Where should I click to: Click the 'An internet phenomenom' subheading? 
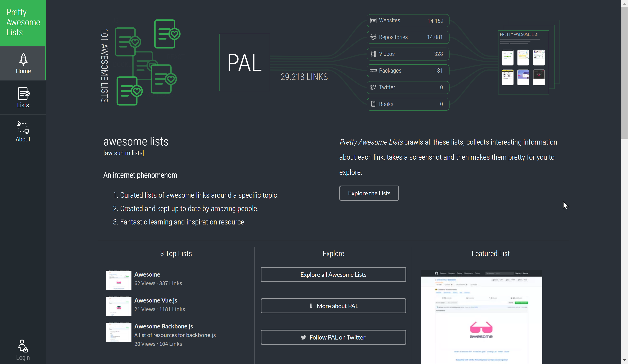(x=140, y=175)
